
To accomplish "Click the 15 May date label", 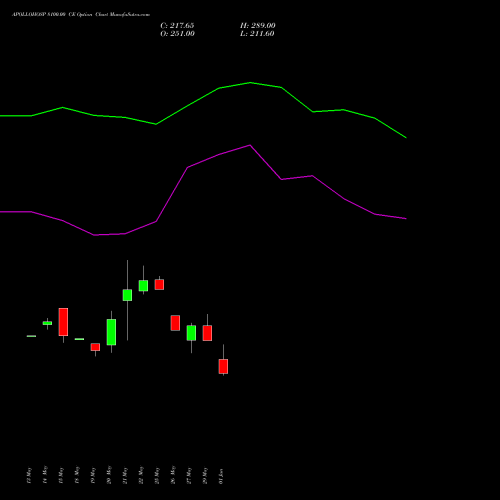I will click(x=61, y=475).
